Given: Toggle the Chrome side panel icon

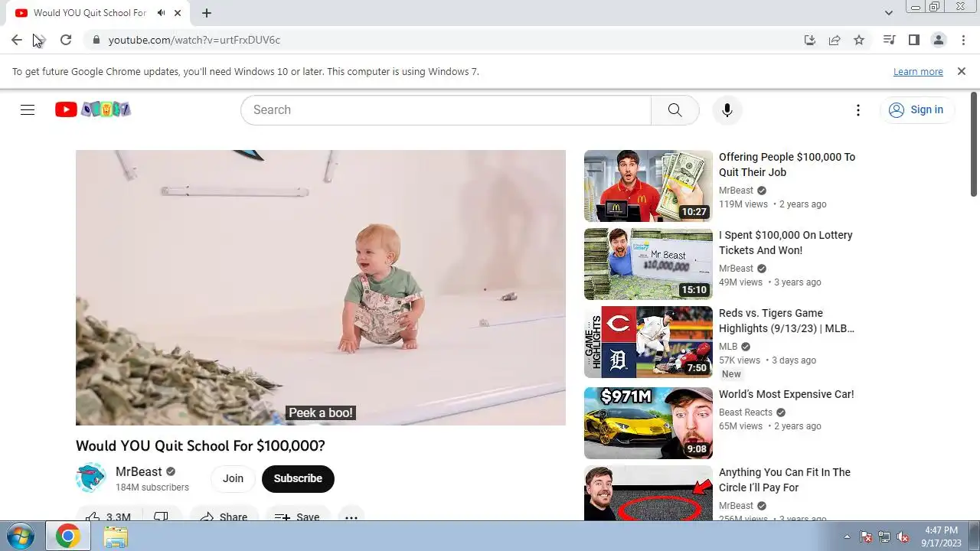Looking at the screenshot, I should tap(913, 40).
